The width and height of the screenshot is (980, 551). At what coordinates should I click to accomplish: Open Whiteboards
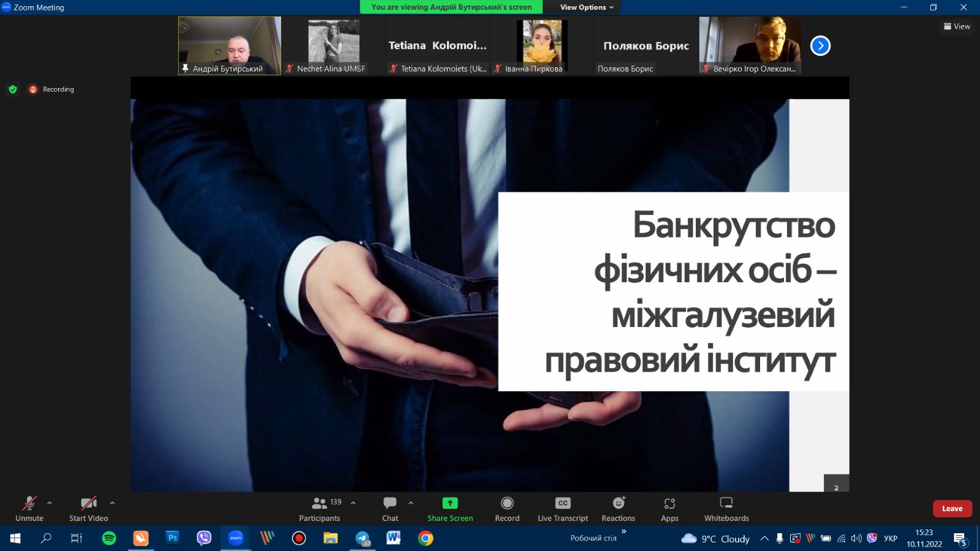(726, 509)
